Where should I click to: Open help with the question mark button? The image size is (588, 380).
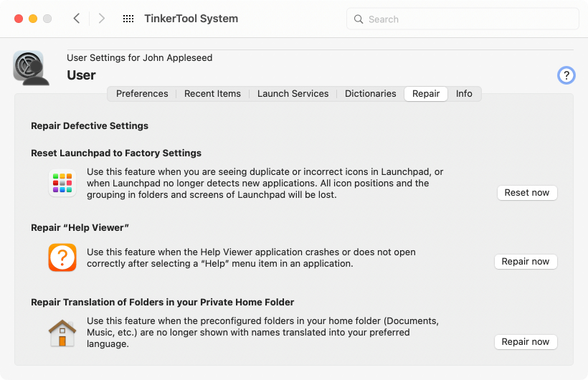[x=566, y=75]
